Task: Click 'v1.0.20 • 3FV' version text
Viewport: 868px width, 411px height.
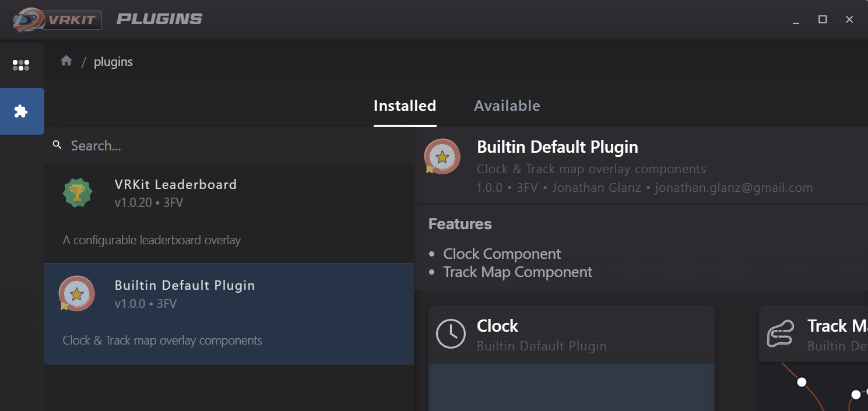Action: coord(149,203)
